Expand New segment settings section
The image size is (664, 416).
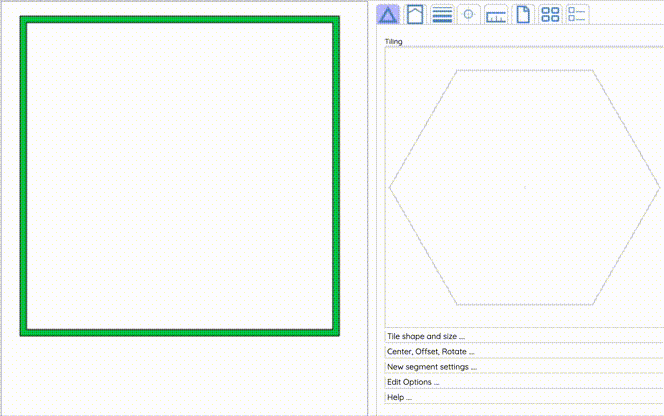(x=432, y=367)
